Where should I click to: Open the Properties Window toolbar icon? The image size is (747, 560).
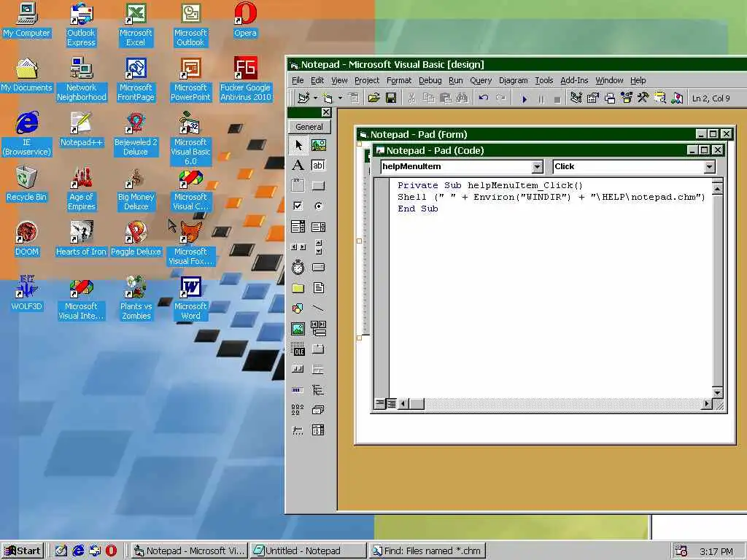point(593,98)
